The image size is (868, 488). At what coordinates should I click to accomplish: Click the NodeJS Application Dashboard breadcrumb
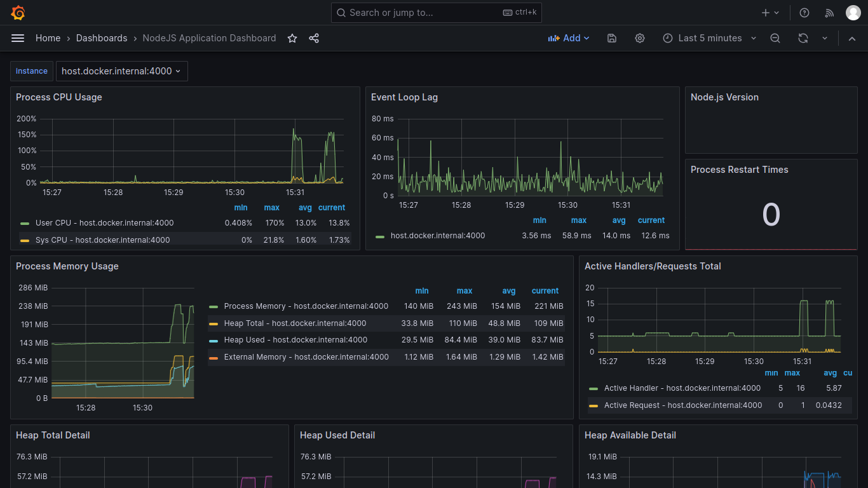pyautogui.click(x=209, y=38)
